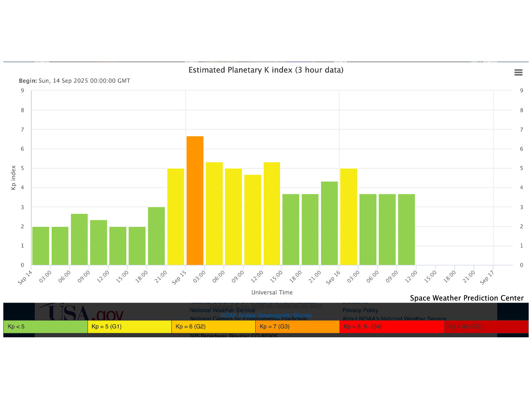The height and width of the screenshot is (399, 532).
Task: Click the Space Weather Prediction Center credit
Action: coord(467,298)
